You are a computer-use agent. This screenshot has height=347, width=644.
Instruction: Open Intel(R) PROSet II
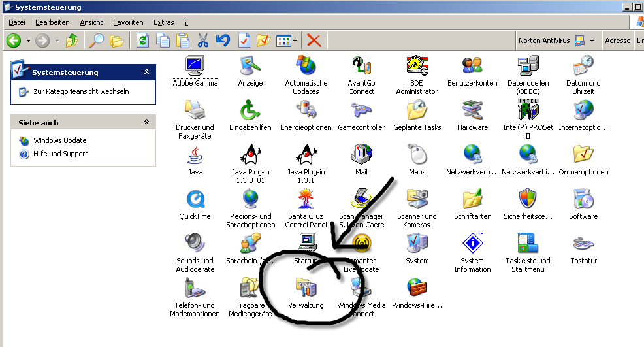click(528, 110)
